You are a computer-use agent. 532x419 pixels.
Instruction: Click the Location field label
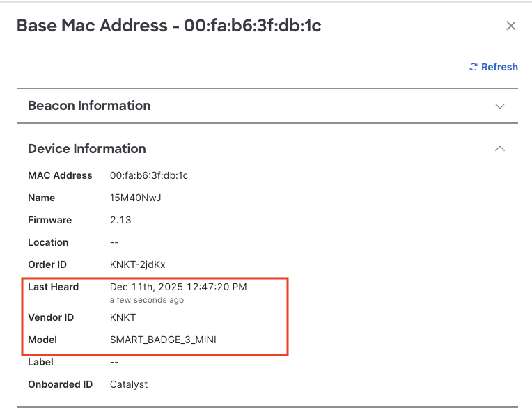pyautogui.click(x=48, y=242)
